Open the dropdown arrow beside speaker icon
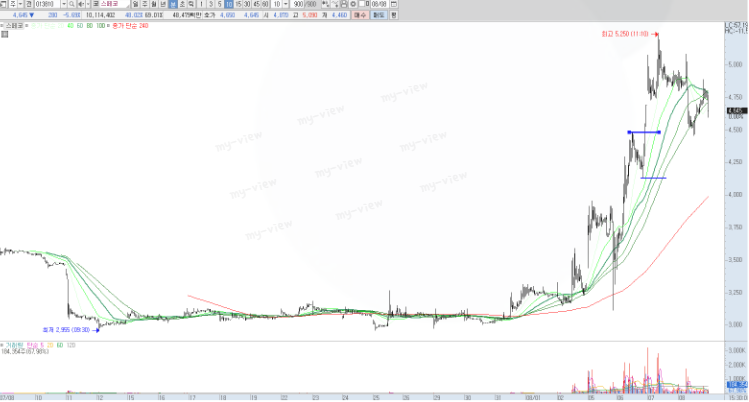The height and width of the screenshot is (402, 749). 88,4
